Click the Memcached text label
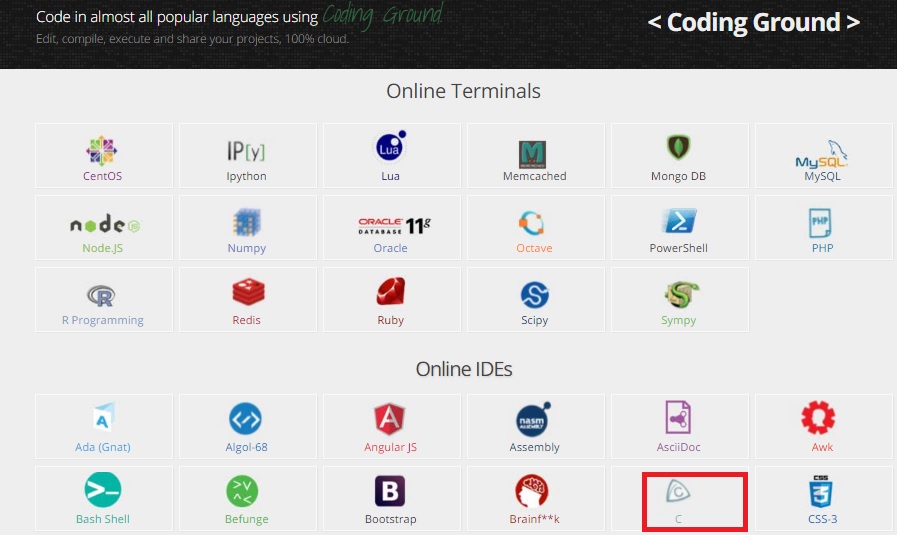This screenshot has height=535, width=897. pos(534,176)
